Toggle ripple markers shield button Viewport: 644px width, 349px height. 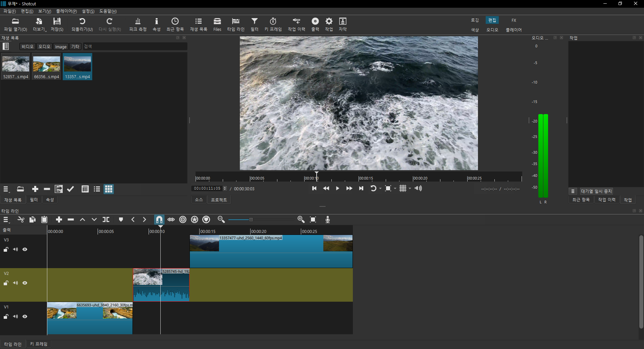click(x=206, y=219)
